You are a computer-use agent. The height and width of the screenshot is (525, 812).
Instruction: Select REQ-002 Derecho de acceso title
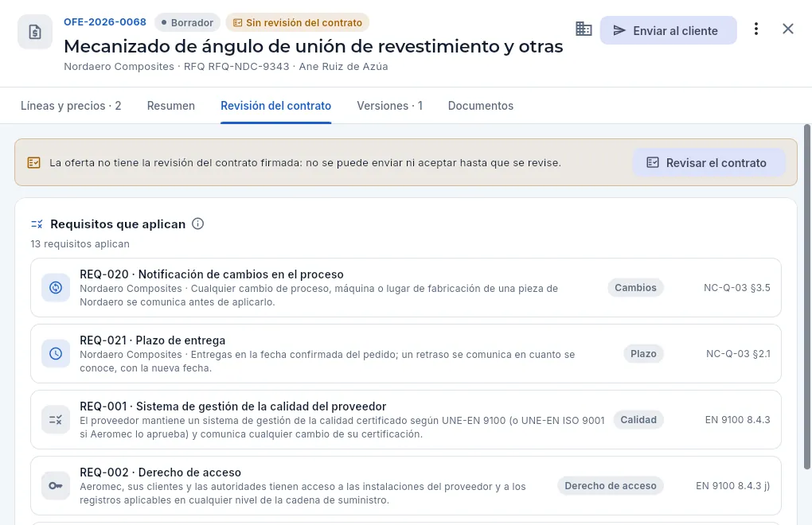[x=160, y=472]
